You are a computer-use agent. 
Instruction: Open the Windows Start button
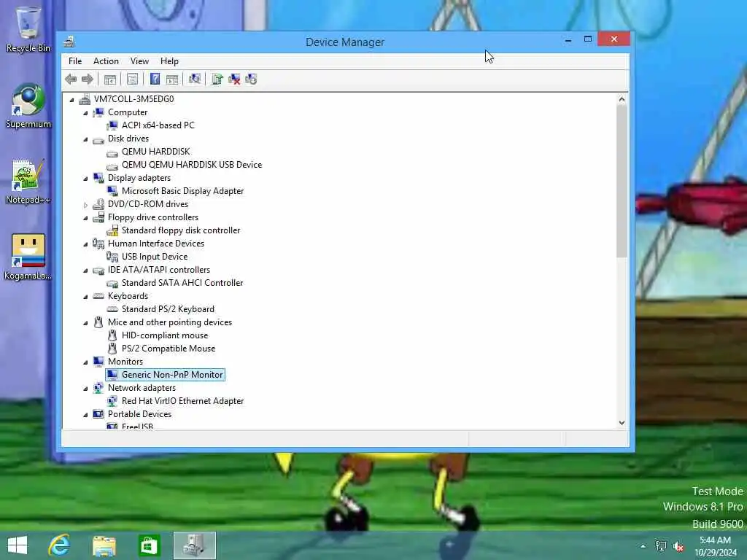tap(18, 545)
